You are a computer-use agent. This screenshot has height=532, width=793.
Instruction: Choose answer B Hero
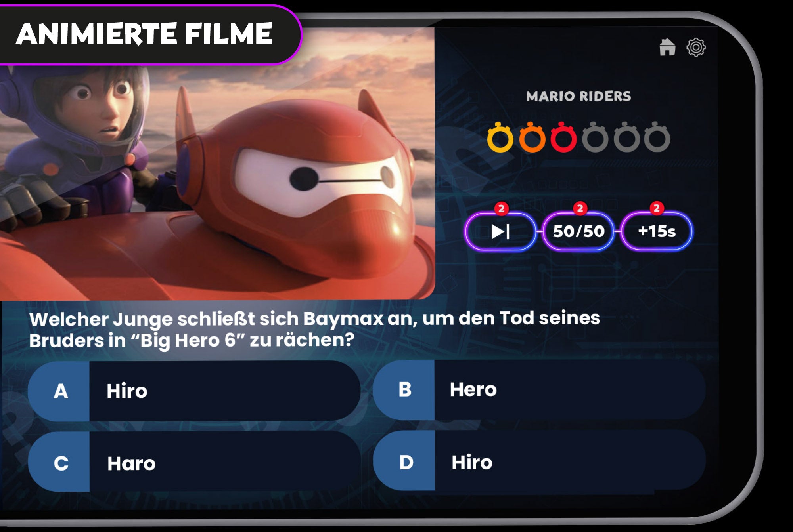click(539, 390)
